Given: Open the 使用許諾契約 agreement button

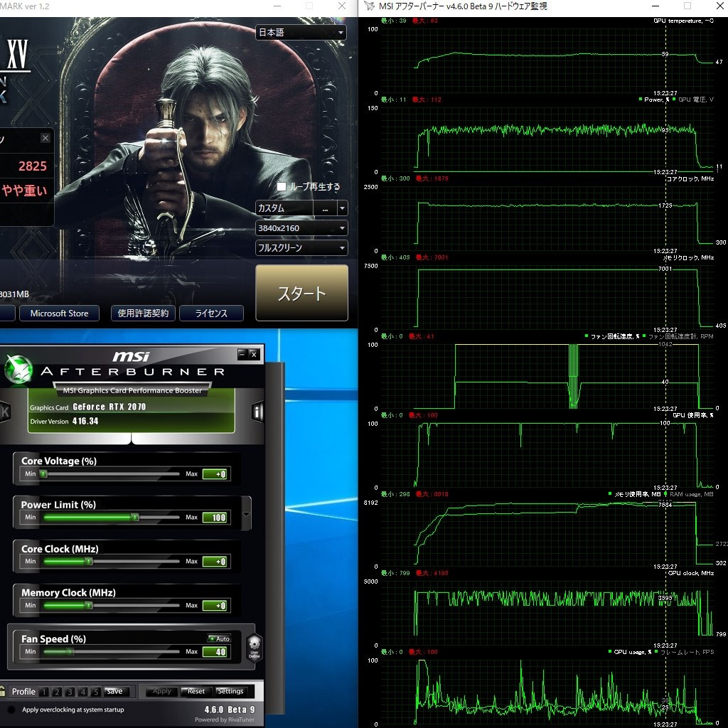Looking at the screenshot, I should (143, 314).
